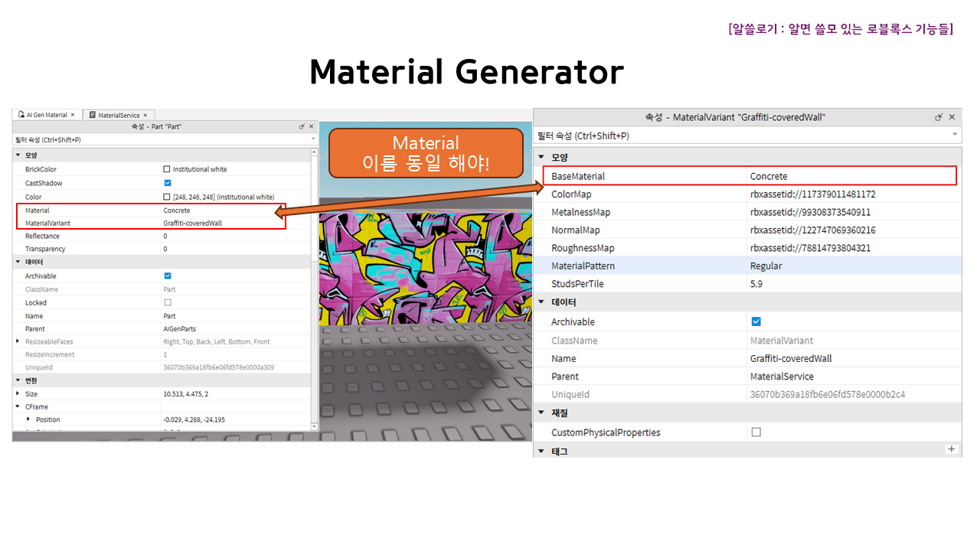The image size is (980, 551).
Task: Open the Color property swatch
Action: (167, 197)
